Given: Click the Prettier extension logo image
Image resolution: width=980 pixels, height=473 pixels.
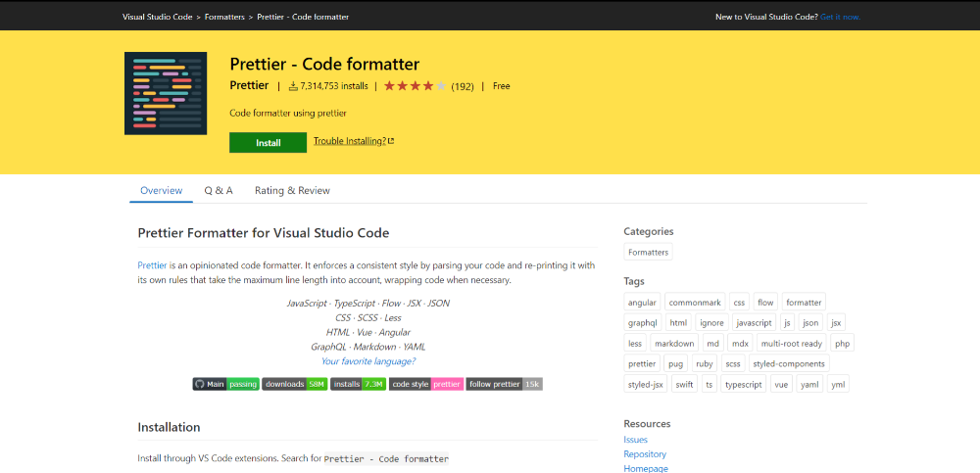Looking at the screenshot, I should coord(166,93).
